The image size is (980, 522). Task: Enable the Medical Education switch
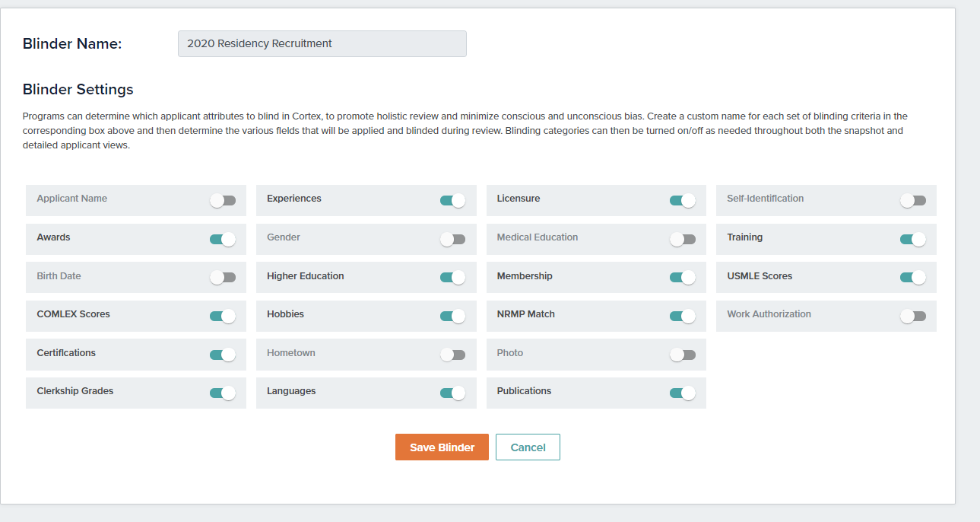[683, 239]
